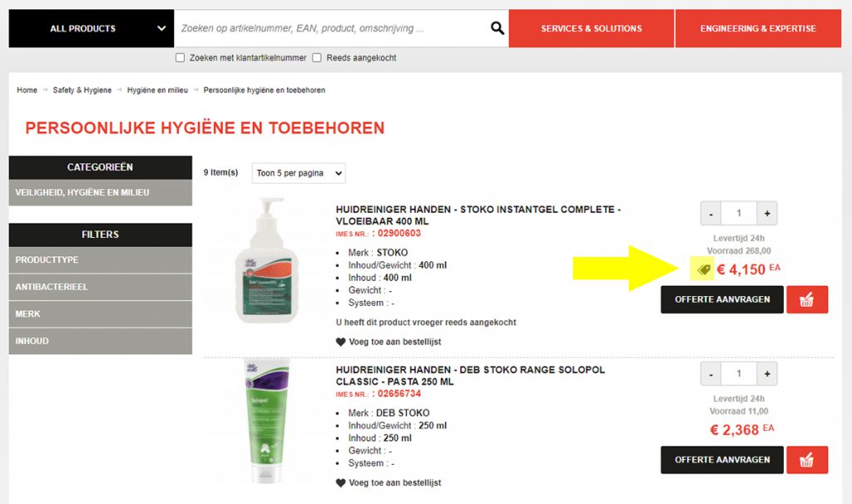This screenshot has width=852, height=504.
Task: Open Engineering & Expertise menu
Action: [758, 28]
